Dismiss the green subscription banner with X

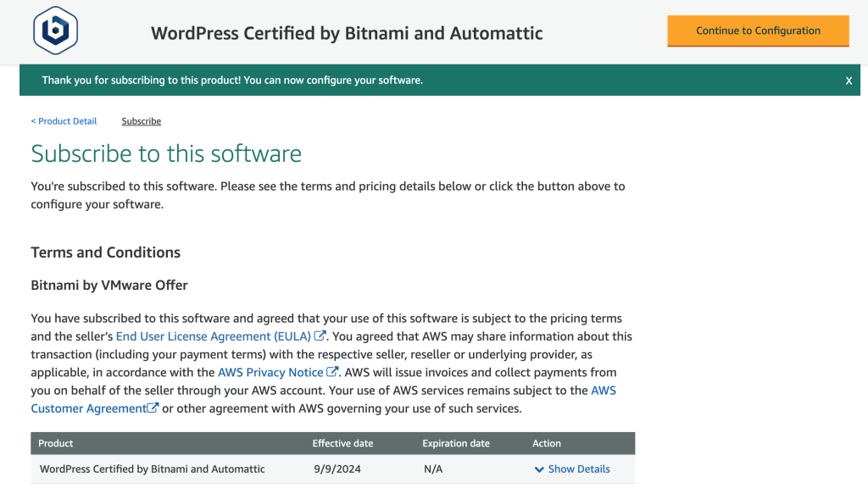pos(849,80)
